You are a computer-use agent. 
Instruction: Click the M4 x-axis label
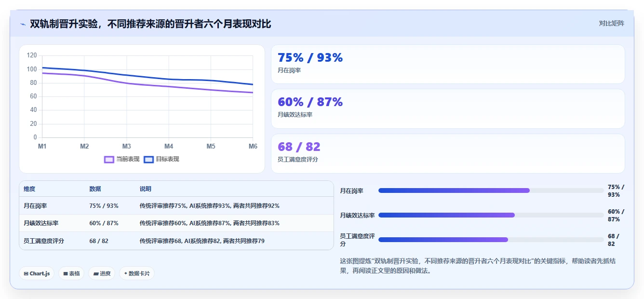point(169,146)
